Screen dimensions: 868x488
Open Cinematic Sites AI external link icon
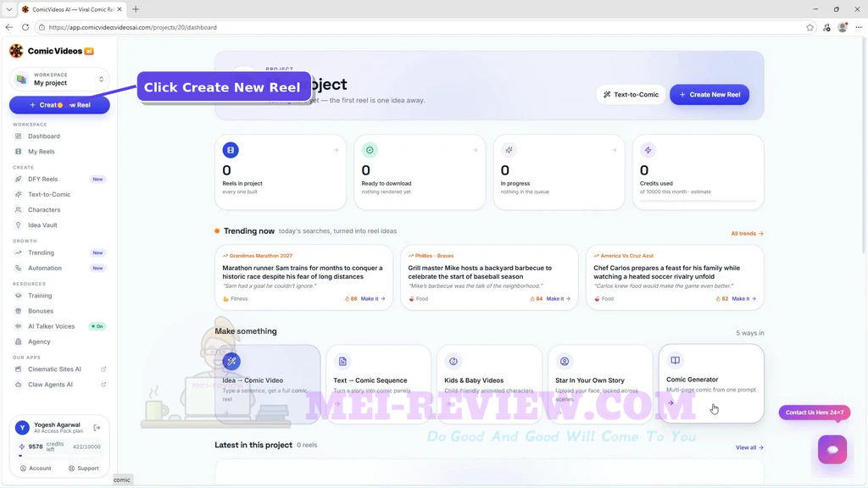pyautogui.click(x=103, y=369)
